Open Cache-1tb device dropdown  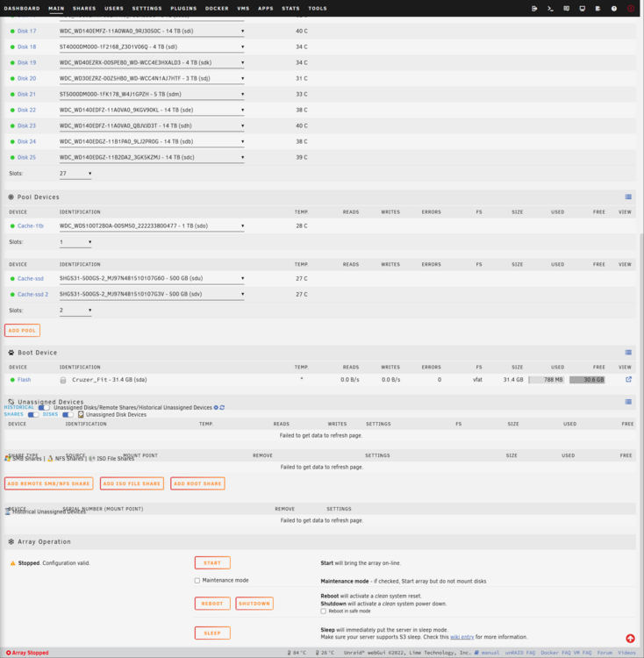[152, 225]
